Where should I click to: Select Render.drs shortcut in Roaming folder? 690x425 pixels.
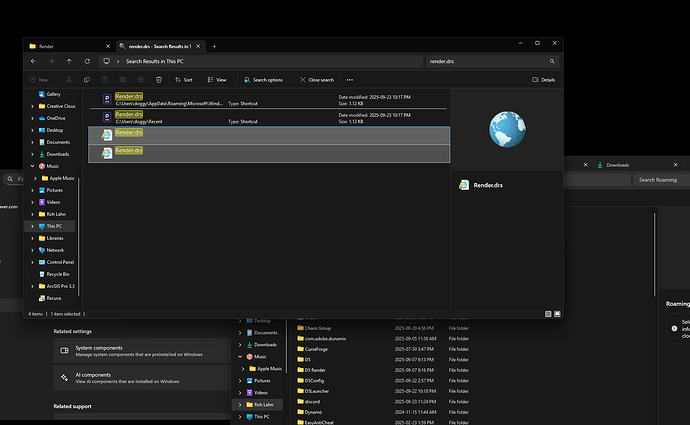tap(129, 99)
